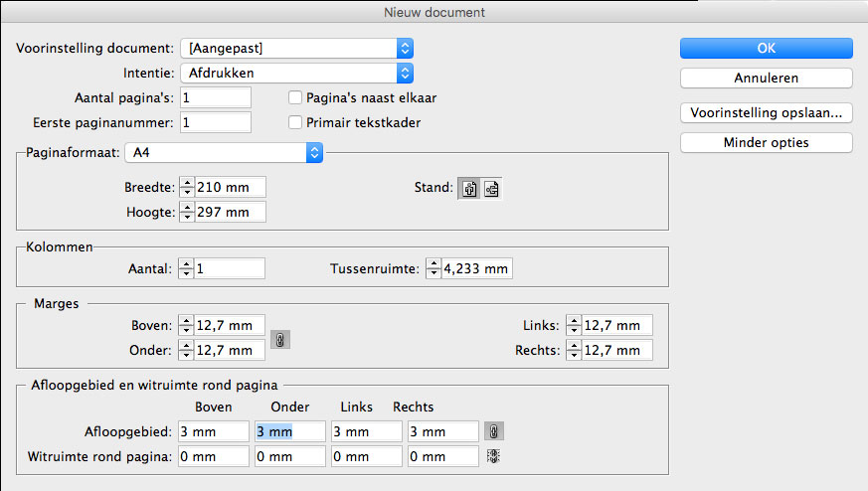Click the Links margin field
This screenshot has width=868, height=491.
coord(617,325)
